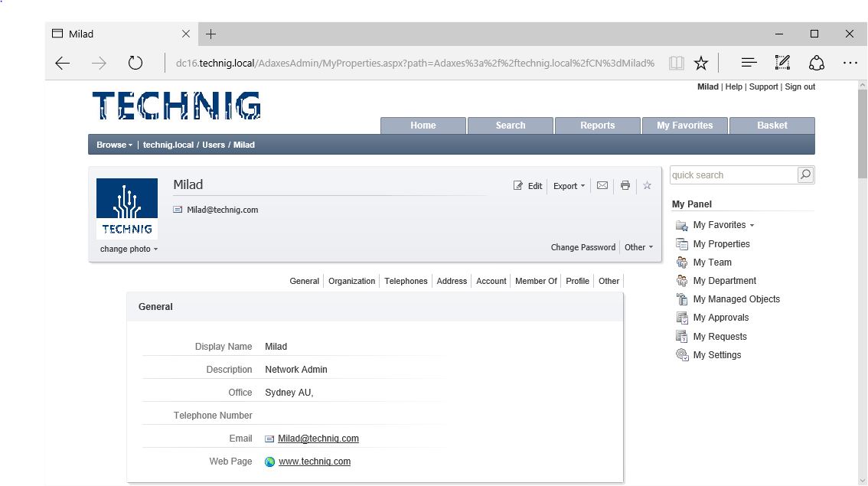868x486 pixels.
Task: Open the Help link
Action: coord(733,87)
